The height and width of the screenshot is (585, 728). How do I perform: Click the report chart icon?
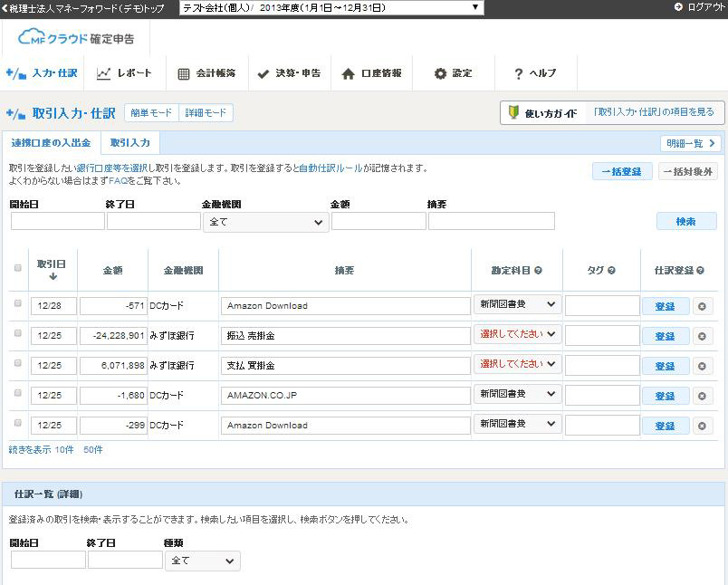[103, 74]
